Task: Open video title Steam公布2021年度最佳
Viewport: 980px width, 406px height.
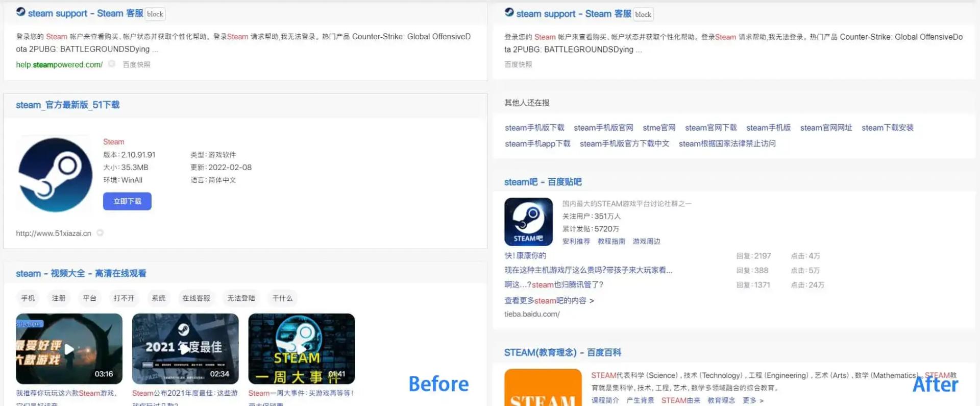Action: (185, 393)
